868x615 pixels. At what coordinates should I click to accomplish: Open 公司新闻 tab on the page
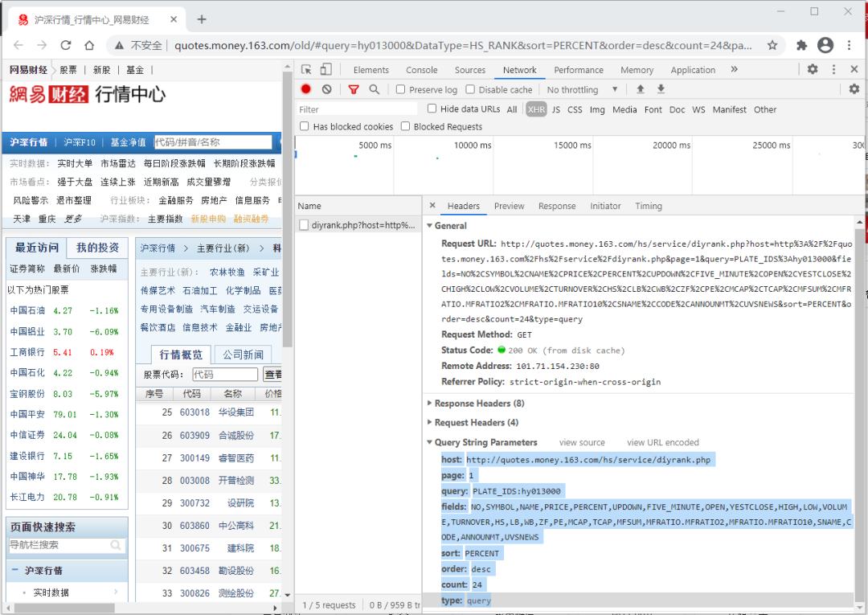tap(243, 355)
